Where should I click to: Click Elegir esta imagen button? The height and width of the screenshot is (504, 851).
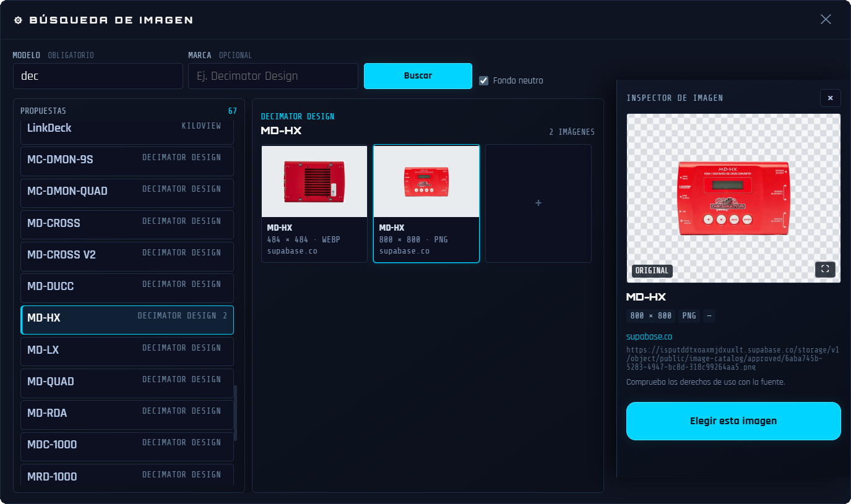pos(733,421)
